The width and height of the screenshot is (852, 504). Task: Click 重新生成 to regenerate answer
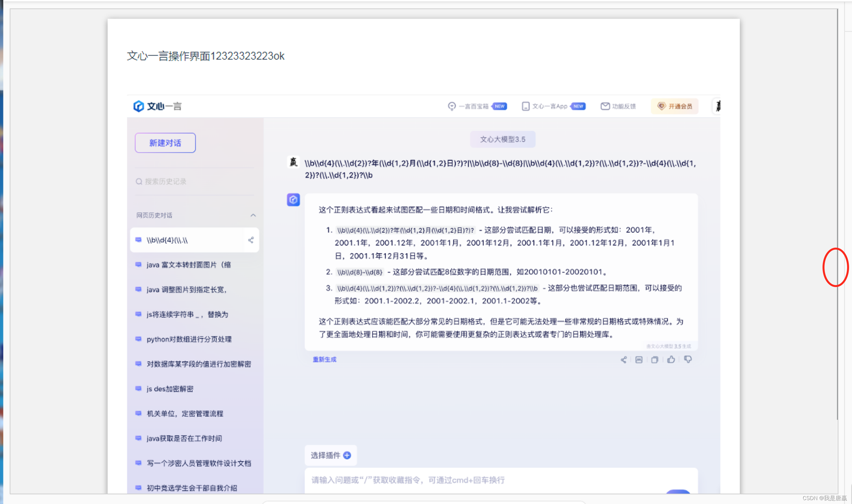[325, 360]
